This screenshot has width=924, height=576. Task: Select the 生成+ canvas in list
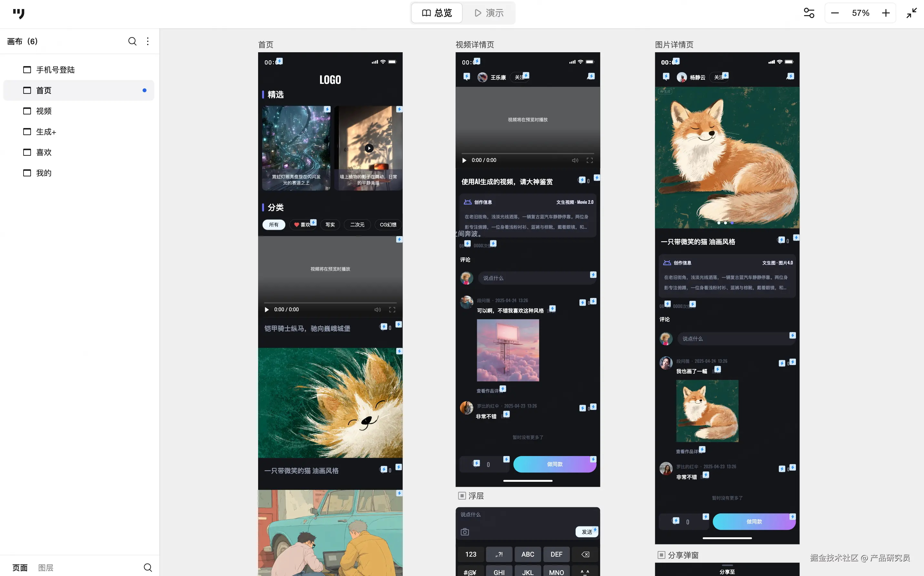(x=46, y=132)
